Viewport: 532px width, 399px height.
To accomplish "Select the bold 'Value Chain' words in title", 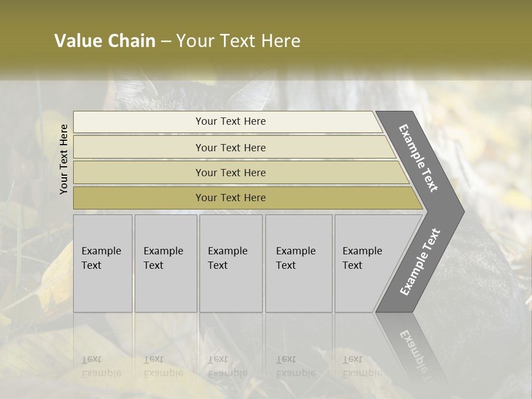I will tap(105, 41).
